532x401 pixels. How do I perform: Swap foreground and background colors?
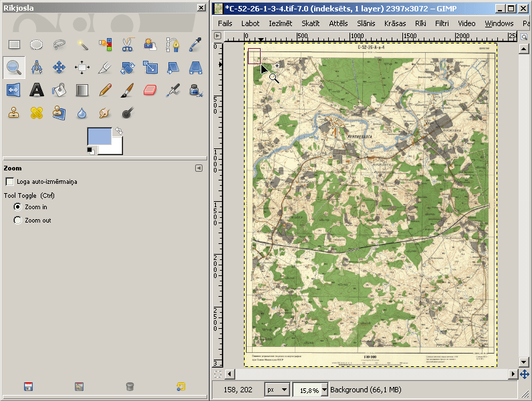coord(119,130)
